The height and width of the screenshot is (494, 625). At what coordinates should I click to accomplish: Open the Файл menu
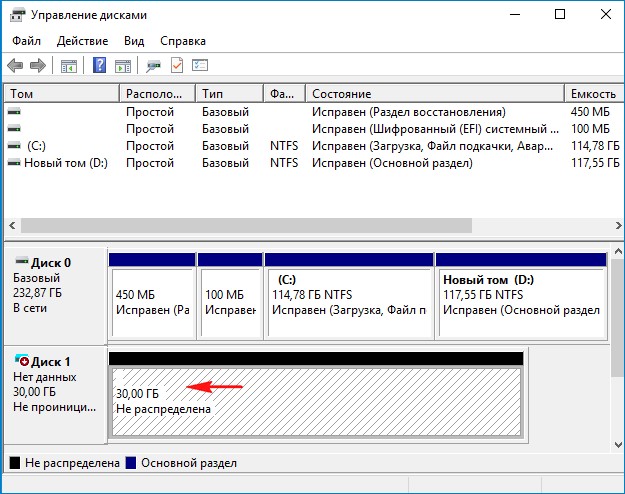tap(26, 41)
